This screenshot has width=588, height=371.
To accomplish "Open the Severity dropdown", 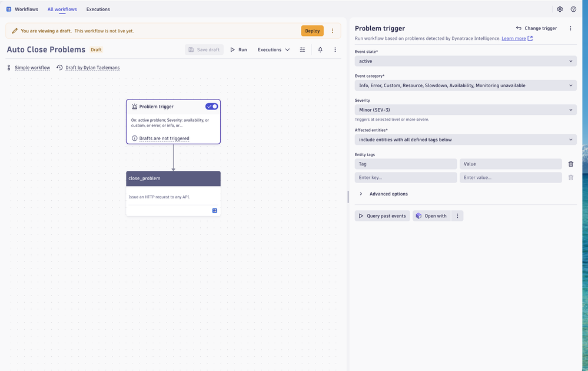I will tap(466, 110).
